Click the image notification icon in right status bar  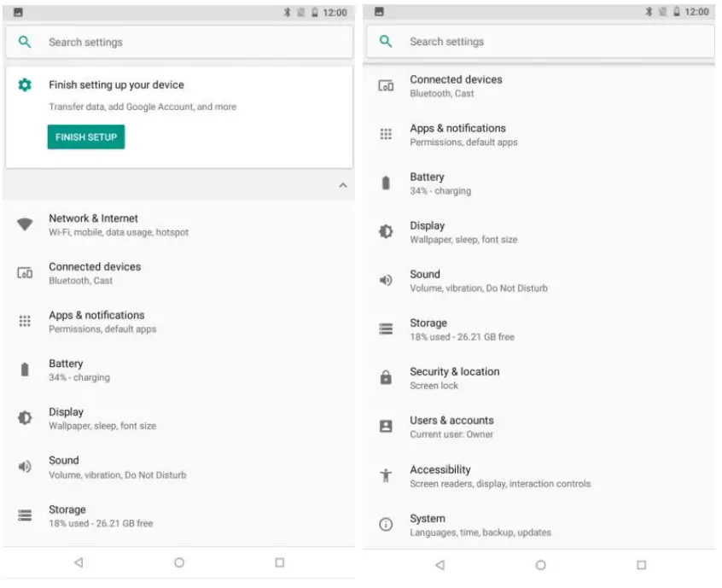coord(379,11)
